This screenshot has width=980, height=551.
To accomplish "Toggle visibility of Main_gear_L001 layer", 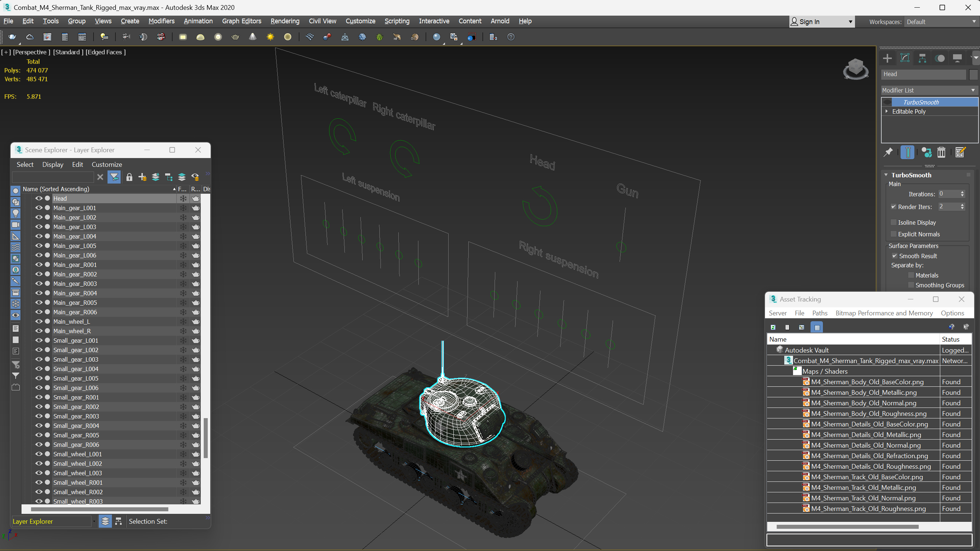I will [38, 207].
